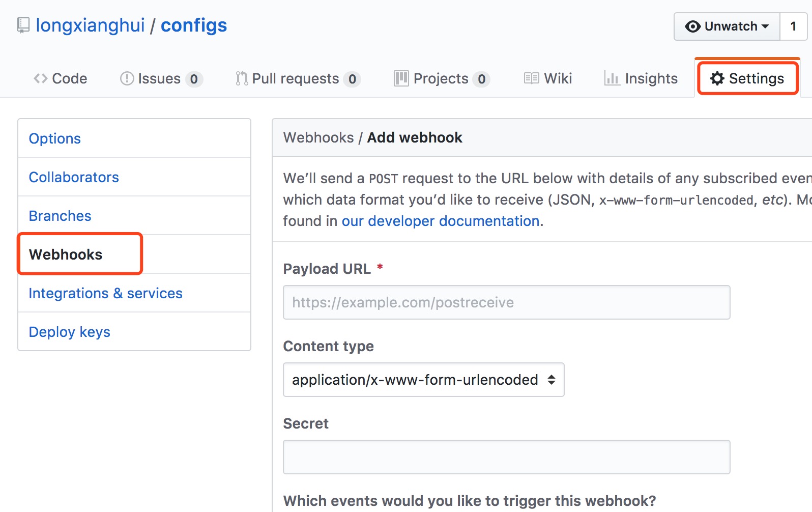Click the watchers count 1
812x512 pixels.
(793, 26)
